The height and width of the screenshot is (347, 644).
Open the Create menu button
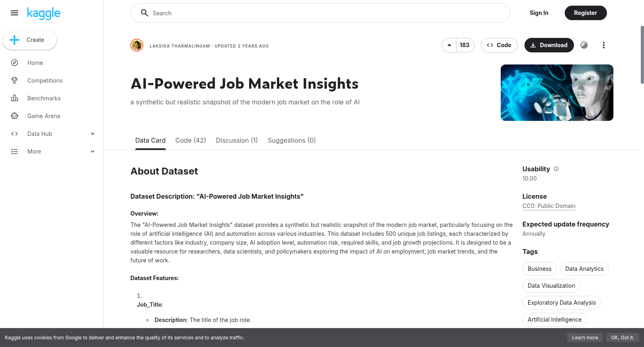30,40
